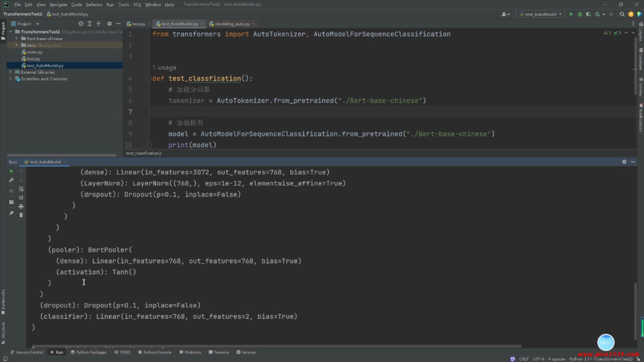Switch to modeling_auto.py editor tab
This screenshot has height=362, width=644.
pos(232,24)
